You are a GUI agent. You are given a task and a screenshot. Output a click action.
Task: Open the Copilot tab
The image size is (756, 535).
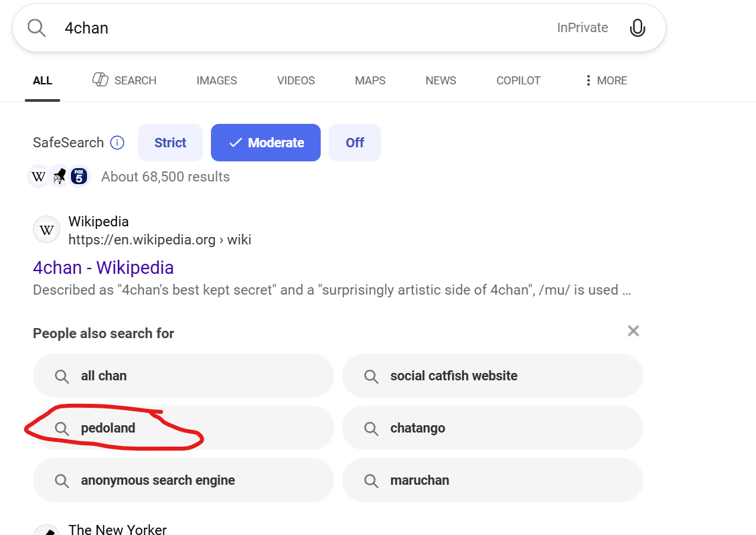click(518, 80)
